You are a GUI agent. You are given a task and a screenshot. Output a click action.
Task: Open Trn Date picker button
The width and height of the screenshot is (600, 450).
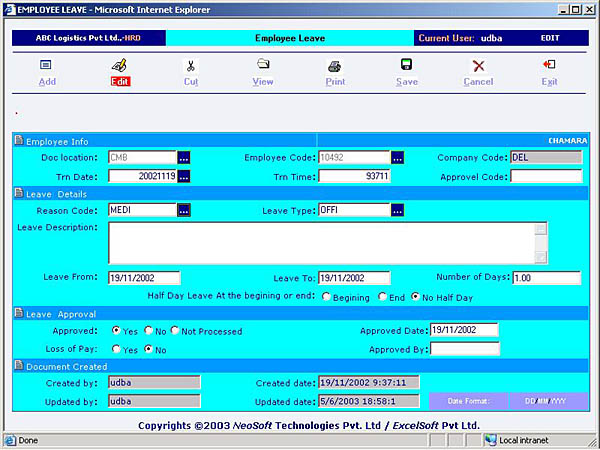(x=184, y=176)
